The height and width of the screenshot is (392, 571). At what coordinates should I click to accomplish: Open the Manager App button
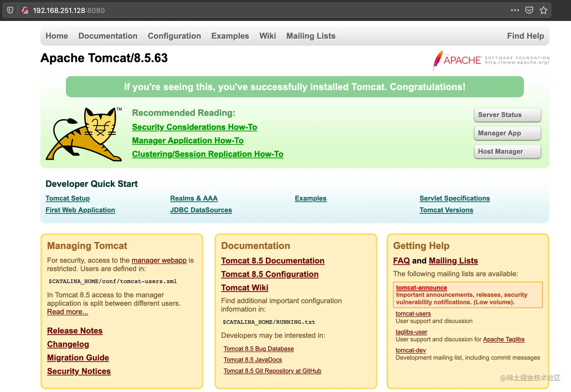point(507,133)
